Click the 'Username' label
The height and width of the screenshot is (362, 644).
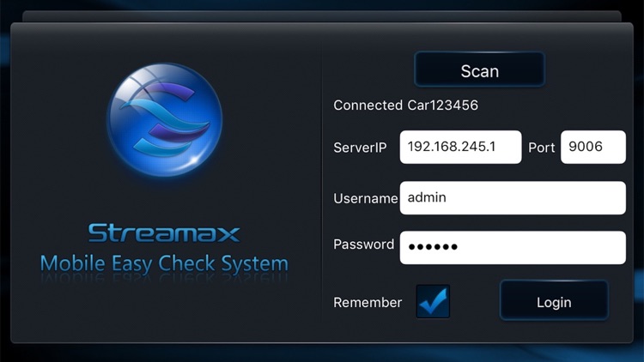tap(366, 199)
